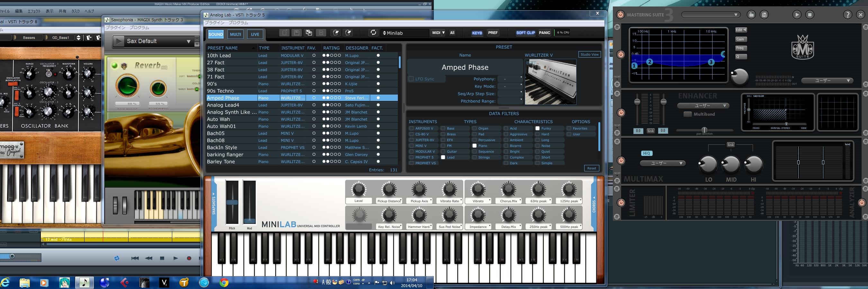Uncheck the Piano type filter
This screenshot has width=868, height=289.
point(474,146)
